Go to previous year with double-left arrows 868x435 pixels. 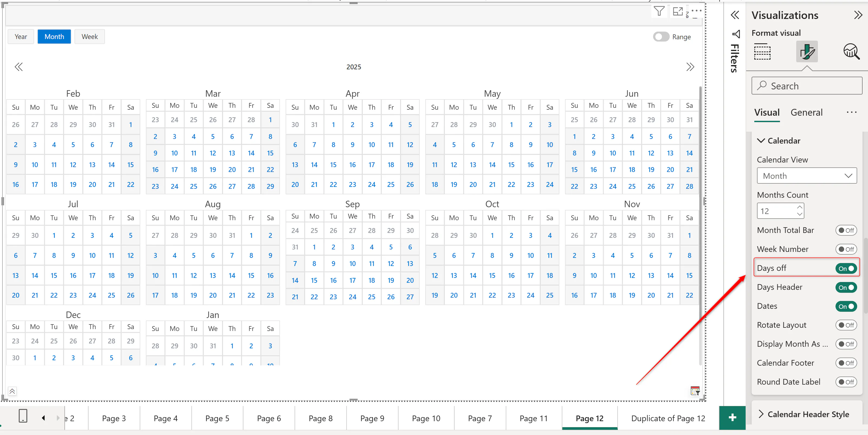point(19,67)
